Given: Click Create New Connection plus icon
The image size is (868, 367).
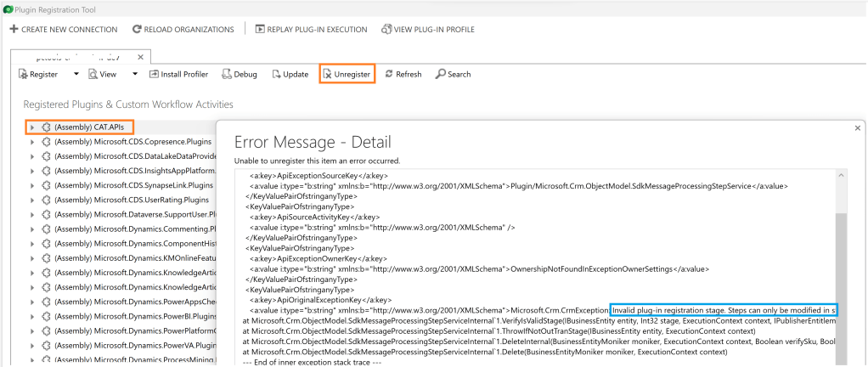Looking at the screenshot, I should (x=14, y=30).
